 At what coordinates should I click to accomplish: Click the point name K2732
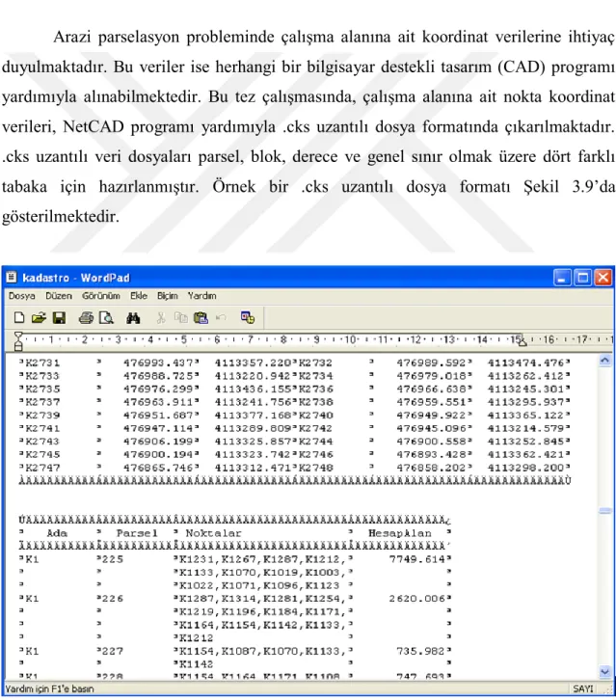(x=315, y=363)
